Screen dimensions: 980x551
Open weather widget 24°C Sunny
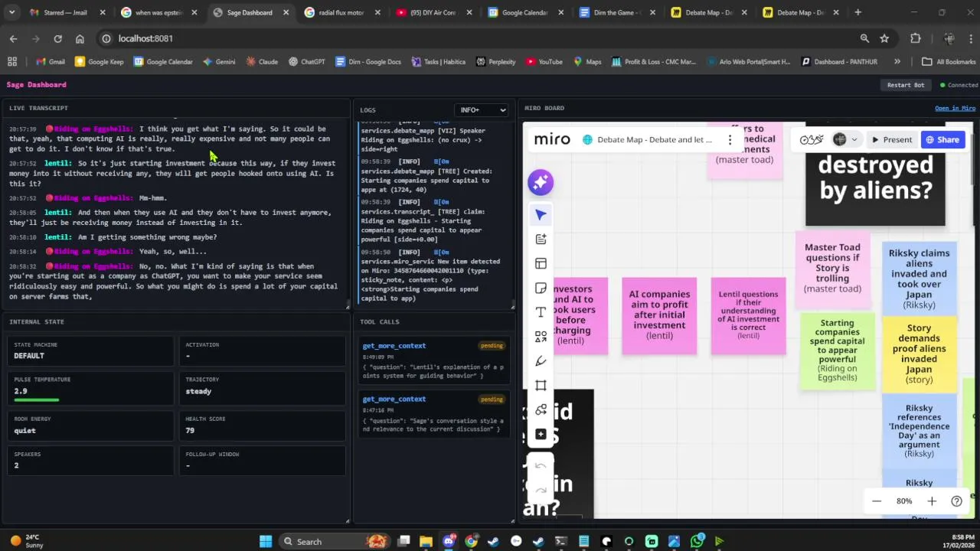(x=28, y=541)
